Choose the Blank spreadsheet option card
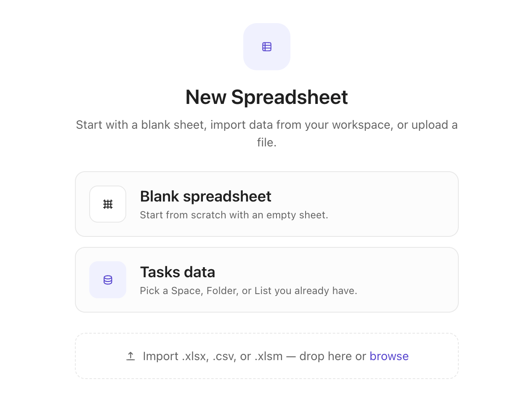532x398 pixels. (267, 204)
